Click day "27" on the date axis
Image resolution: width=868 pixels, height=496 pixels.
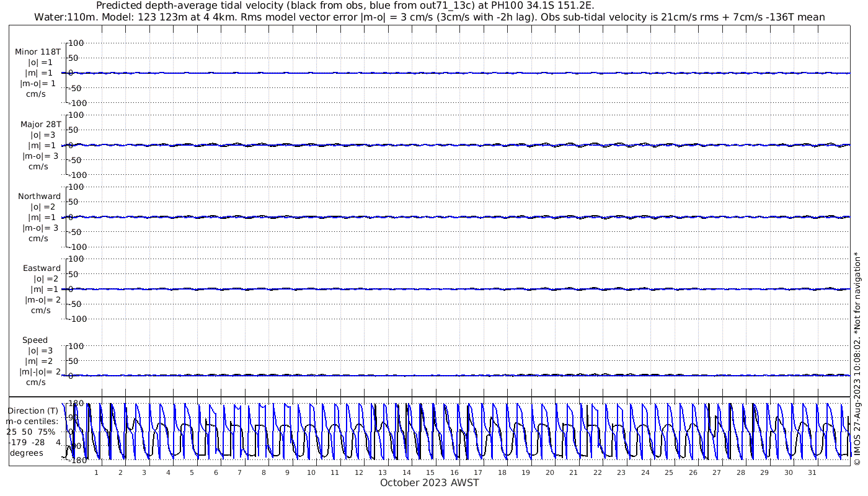pos(717,472)
